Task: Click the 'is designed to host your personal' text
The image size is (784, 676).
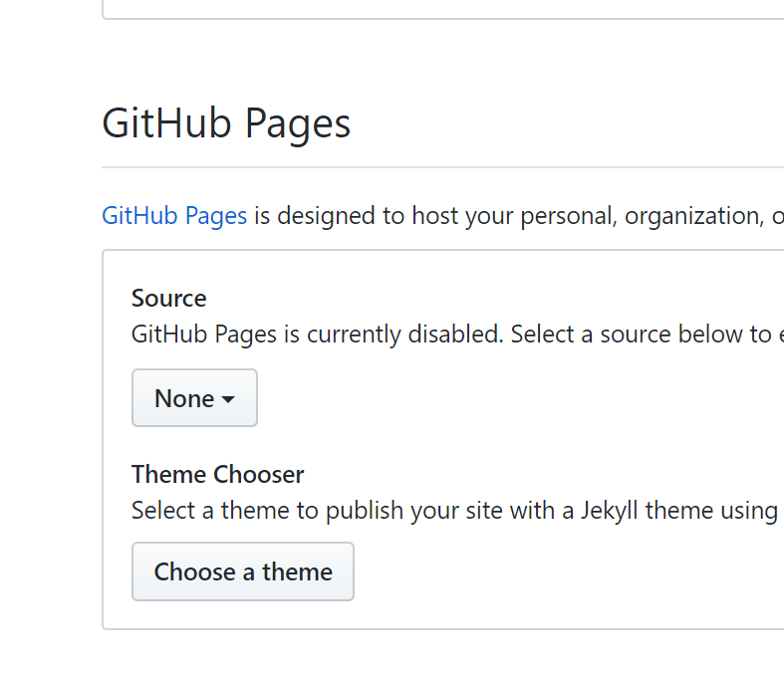Action: tap(519, 216)
